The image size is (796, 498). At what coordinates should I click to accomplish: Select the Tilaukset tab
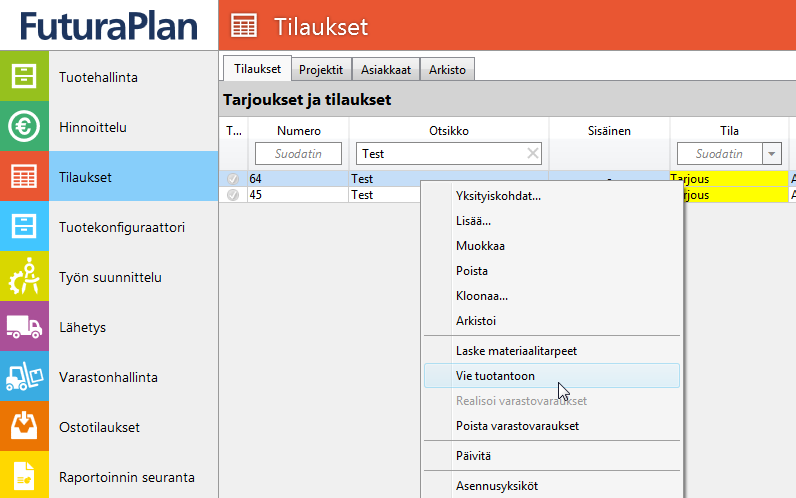(257, 69)
